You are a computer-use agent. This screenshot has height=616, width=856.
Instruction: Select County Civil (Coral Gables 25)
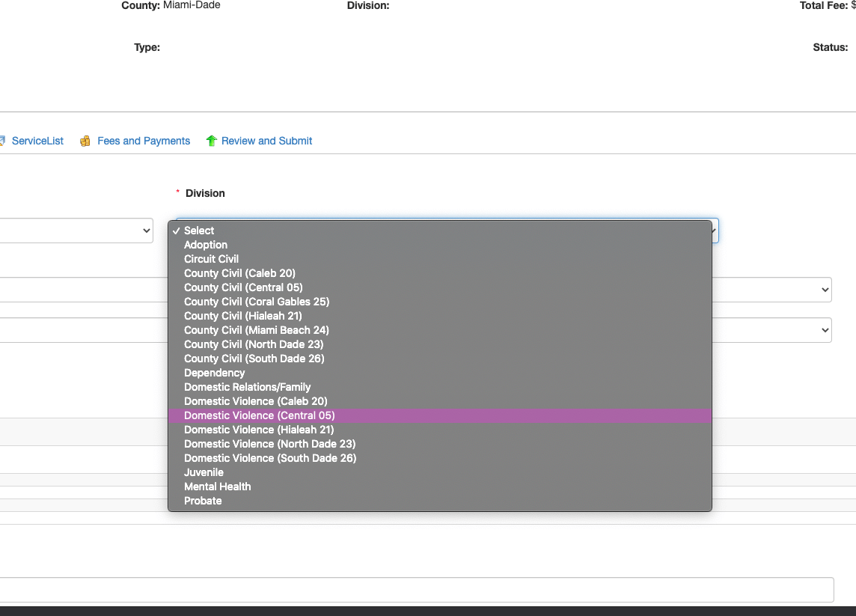(x=257, y=302)
